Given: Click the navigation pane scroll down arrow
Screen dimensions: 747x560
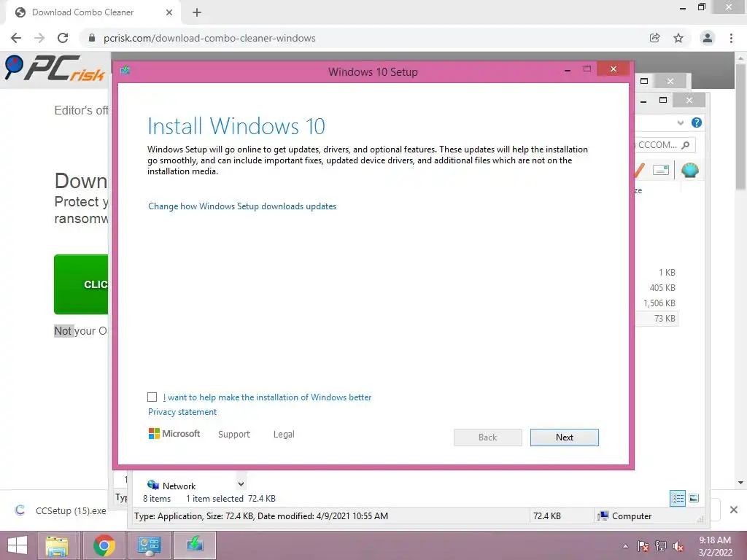Looking at the screenshot, I should tap(241, 484).
